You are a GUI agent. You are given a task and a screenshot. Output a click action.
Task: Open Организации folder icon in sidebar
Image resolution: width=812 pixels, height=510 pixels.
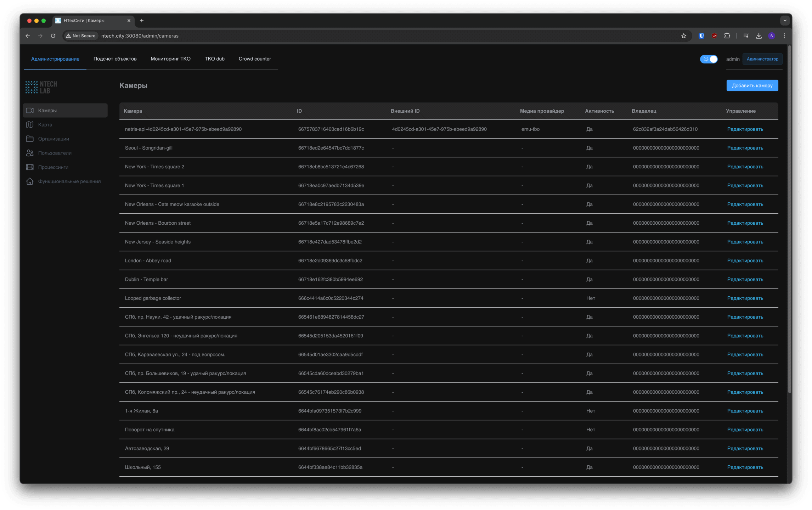tap(30, 139)
